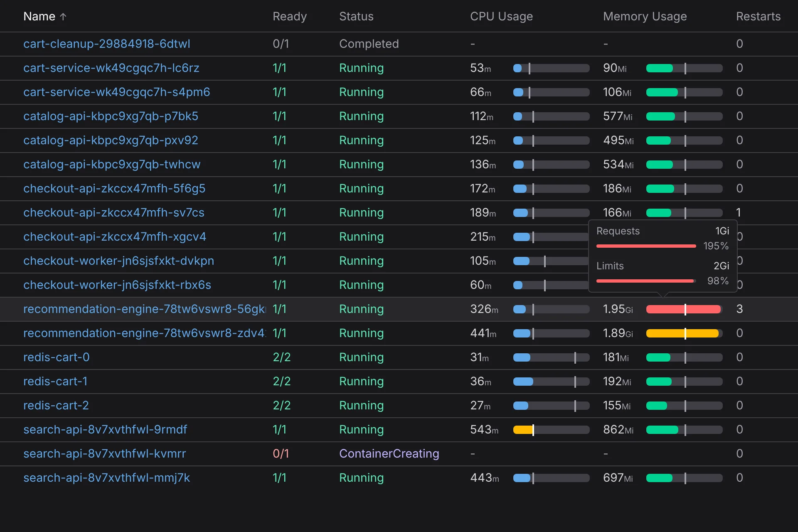Open pod search-api-8v7xvthfwl-9rmdf
Viewport: 798px width, 532px height.
pos(105,429)
